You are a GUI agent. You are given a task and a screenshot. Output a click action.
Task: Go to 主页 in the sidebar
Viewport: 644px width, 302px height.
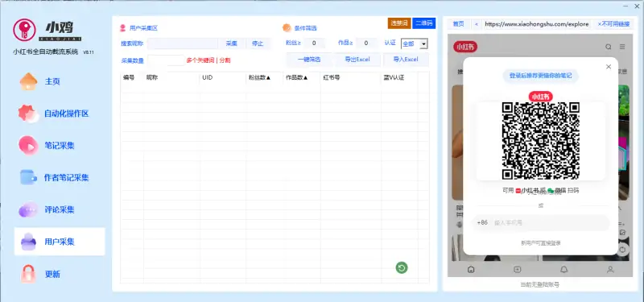point(52,81)
